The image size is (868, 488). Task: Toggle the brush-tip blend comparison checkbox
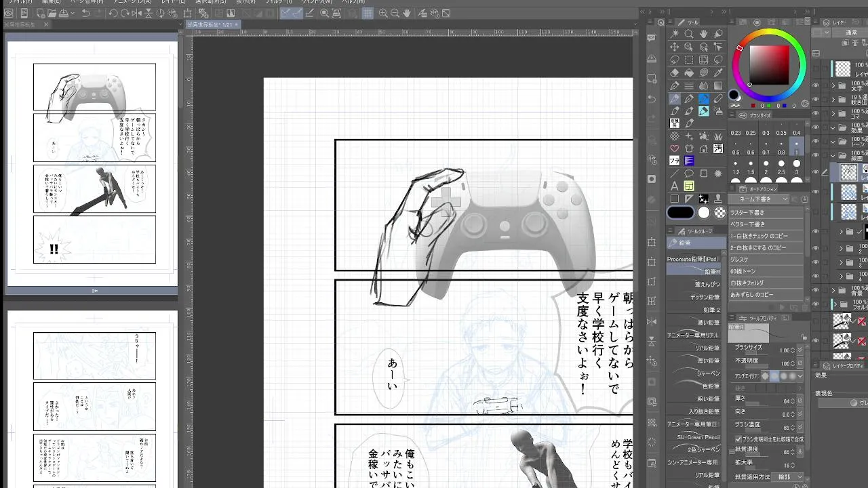(x=738, y=439)
